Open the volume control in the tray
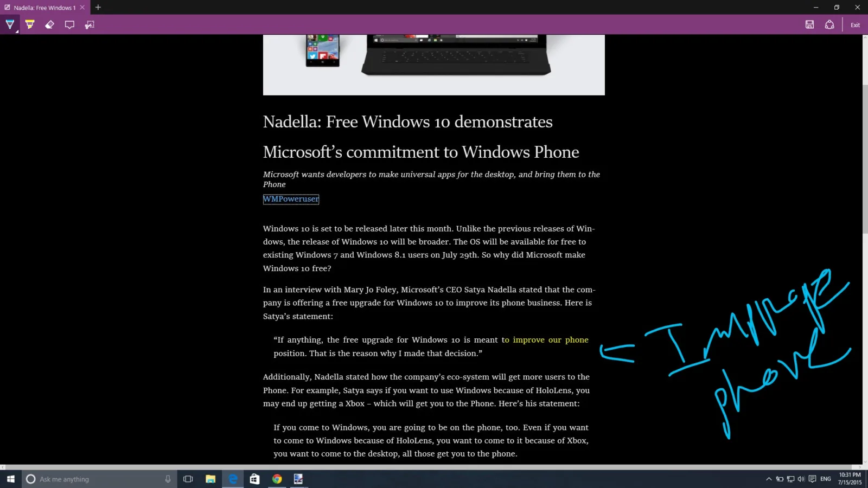 point(801,479)
